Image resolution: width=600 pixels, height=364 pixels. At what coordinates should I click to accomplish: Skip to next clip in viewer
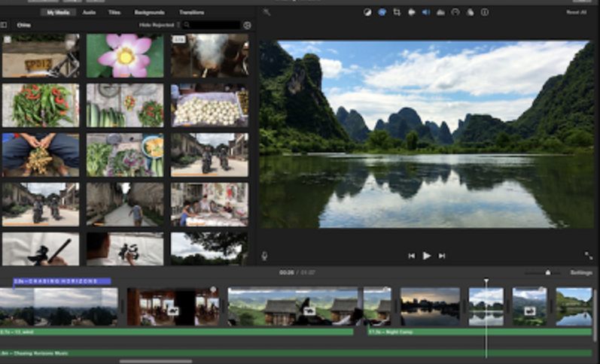pos(442,256)
